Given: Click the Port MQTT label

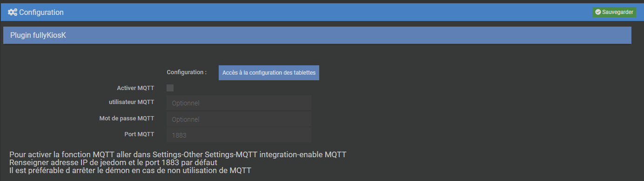Looking at the screenshot, I should 140,134.
